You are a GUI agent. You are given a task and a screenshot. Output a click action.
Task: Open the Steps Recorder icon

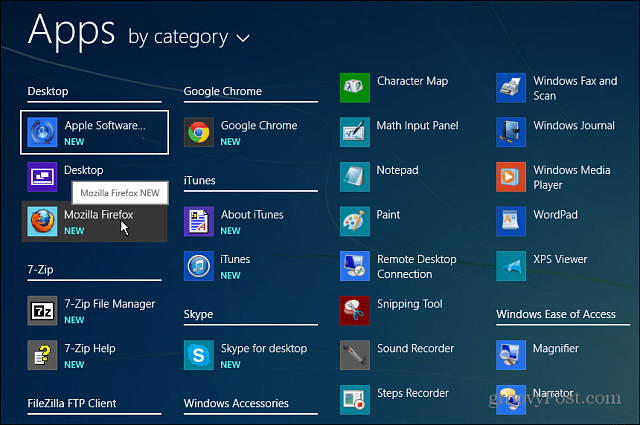(355, 400)
